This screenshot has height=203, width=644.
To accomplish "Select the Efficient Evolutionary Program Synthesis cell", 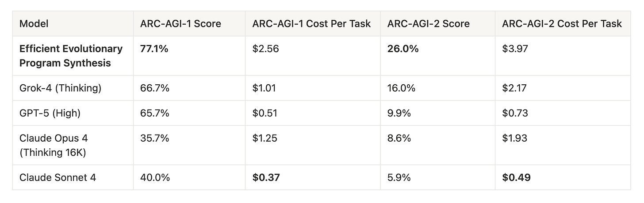I will coord(73,56).
